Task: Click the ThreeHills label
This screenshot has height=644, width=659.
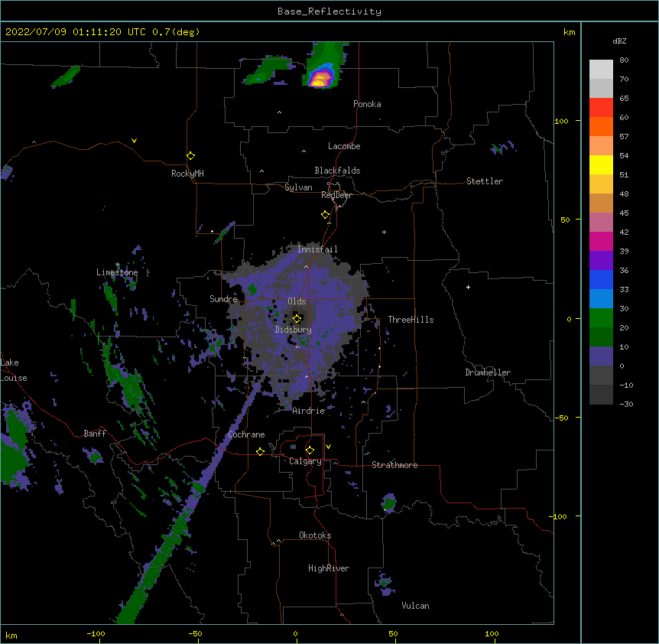Action: 411,320
